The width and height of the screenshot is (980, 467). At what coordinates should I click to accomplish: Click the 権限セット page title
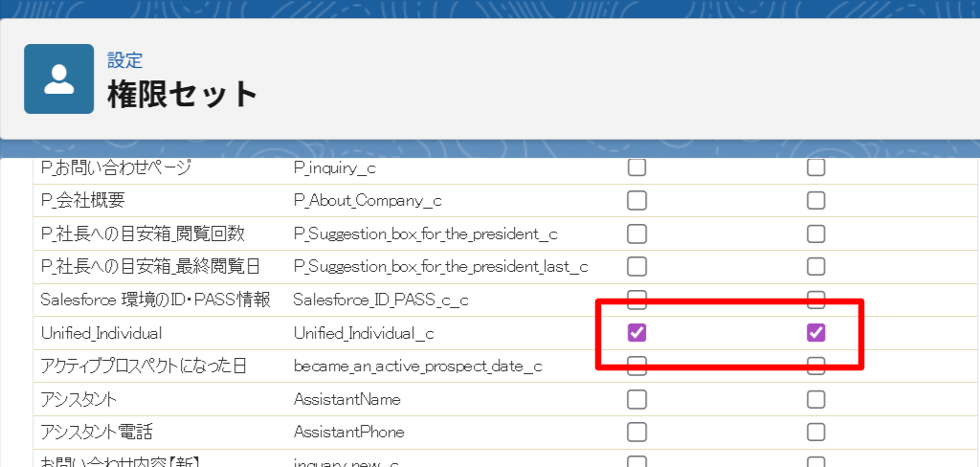(183, 95)
